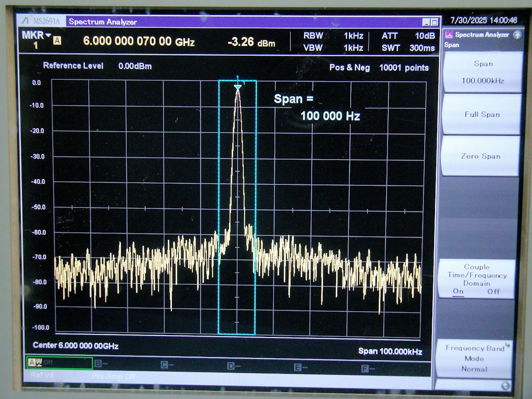Click the trace A indicator icon next to MKR
This screenshot has height=399, width=532.
pos(57,41)
